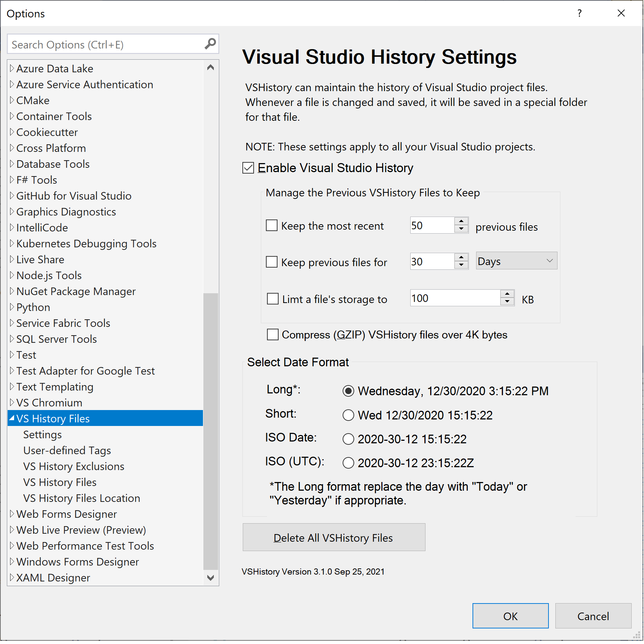Select the F# Tools category
This screenshot has height=644, width=644.
click(x=37, y=180)
